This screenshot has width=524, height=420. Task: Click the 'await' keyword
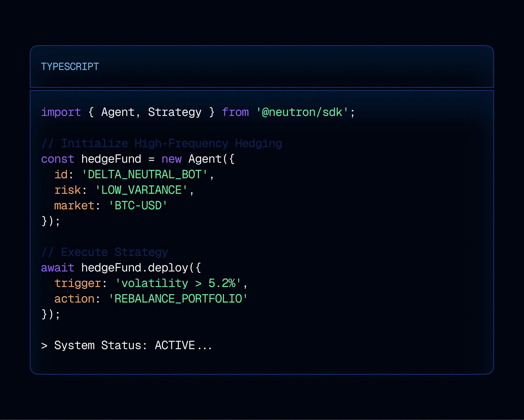pos(58,268)
